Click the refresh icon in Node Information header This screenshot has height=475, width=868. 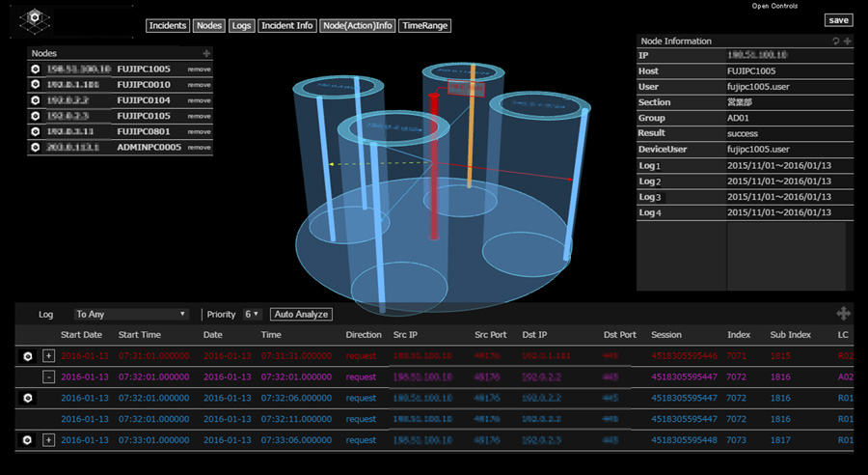(x=836, y=42)
